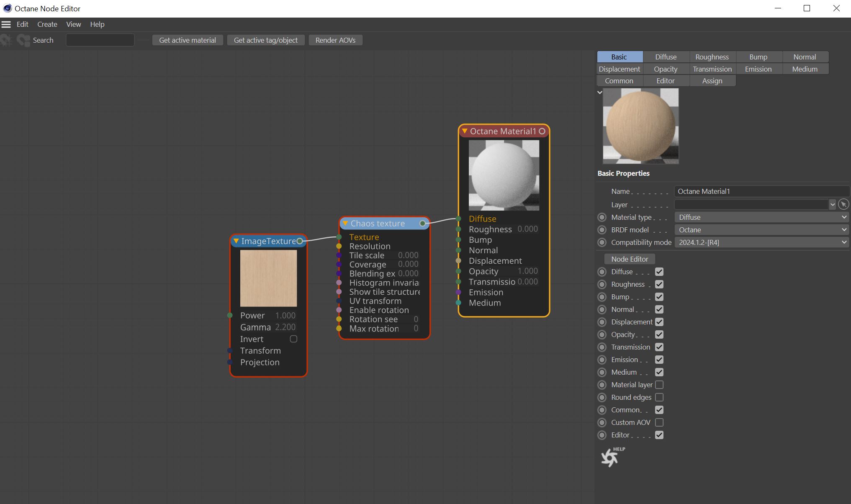Click the layer picker arrow icon
The width and height of the screenshot is (851, 504).
843,204
